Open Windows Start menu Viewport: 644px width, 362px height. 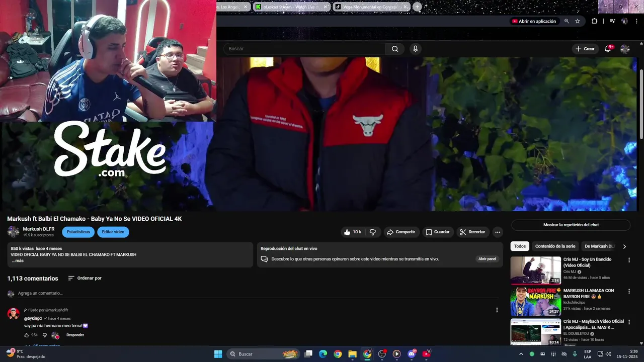click(218, 354)
